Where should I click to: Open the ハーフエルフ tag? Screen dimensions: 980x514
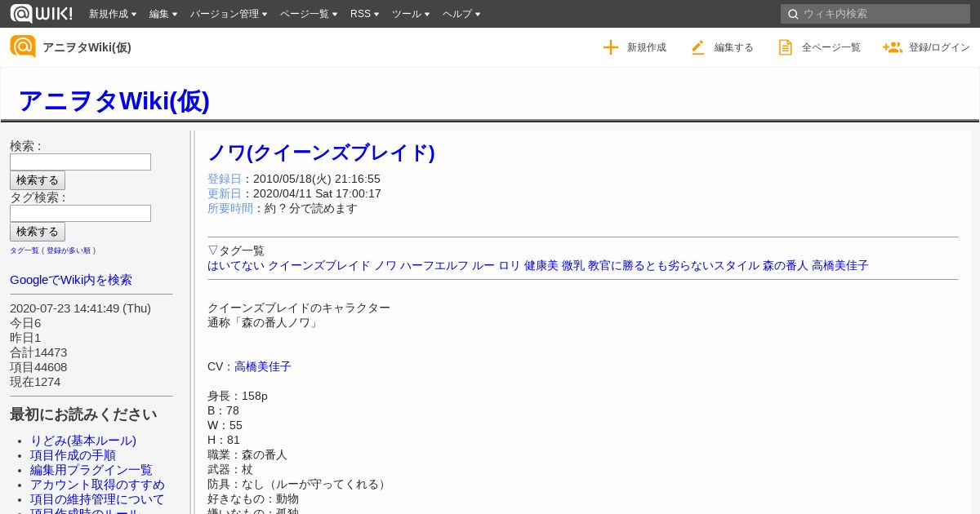(x=434, y=265)
